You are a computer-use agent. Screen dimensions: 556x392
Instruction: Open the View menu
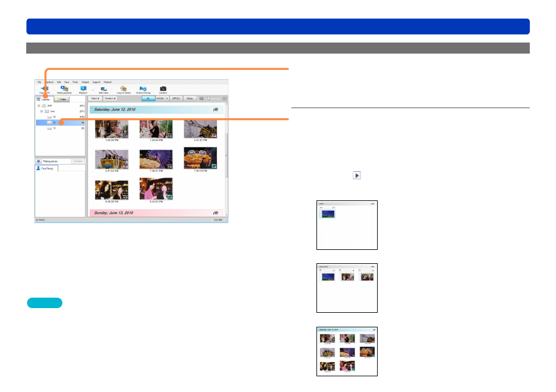(x=66, y=82)
